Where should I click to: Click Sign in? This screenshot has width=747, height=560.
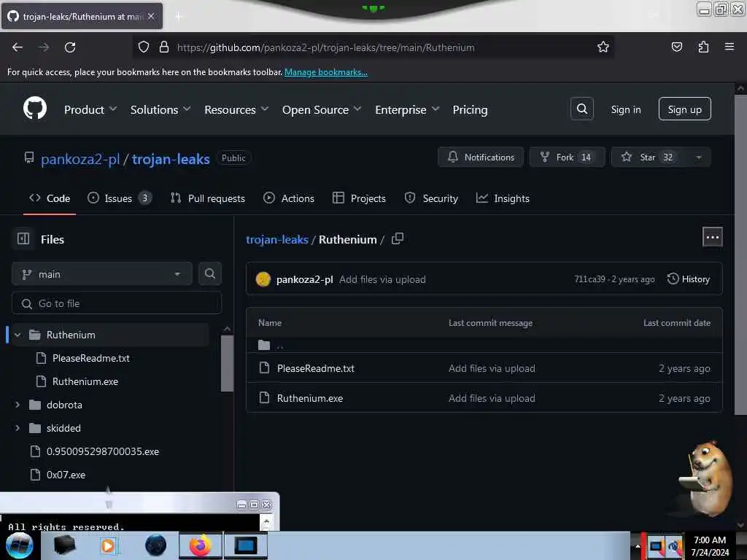[x=625, y=109]
